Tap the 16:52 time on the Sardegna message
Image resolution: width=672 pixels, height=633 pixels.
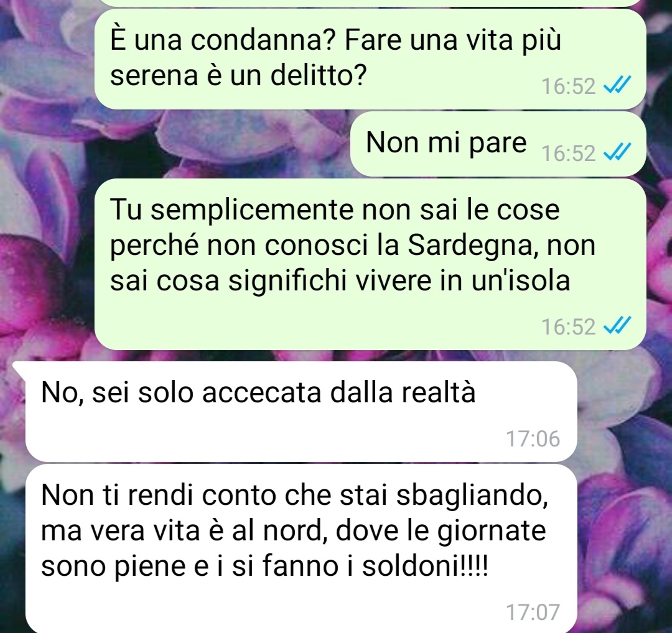click(x=569, y=327)
